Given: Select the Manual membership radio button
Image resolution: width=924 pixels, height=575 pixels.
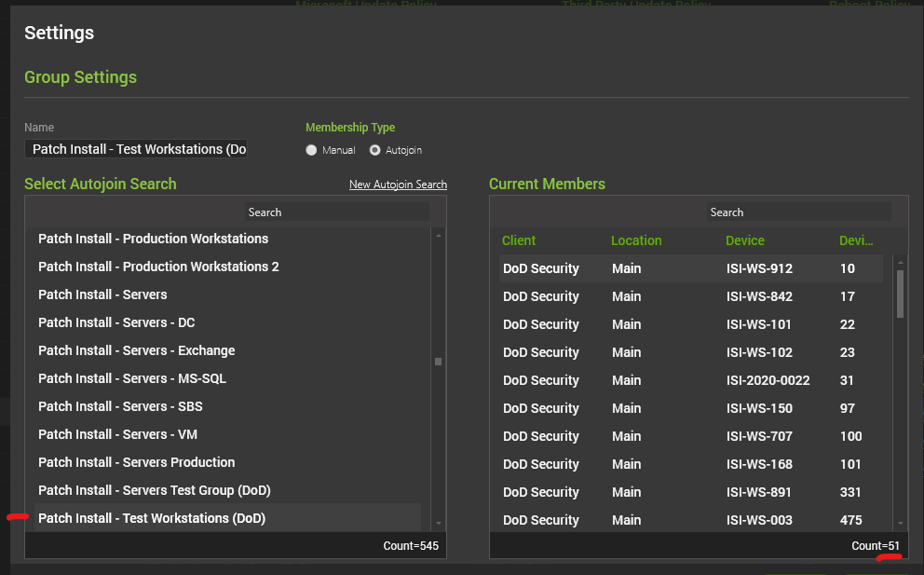Looking at the screenshot, I should tap(311, 150).
